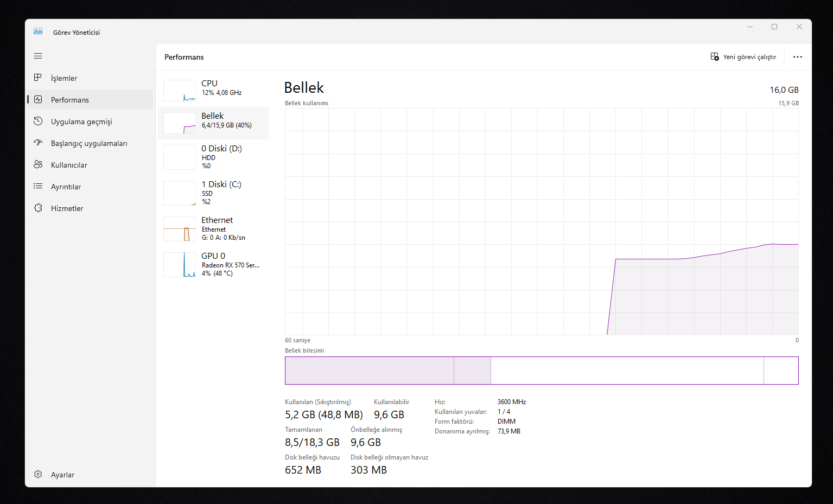Open İşlemler via its sidebar icon
This screenshot has height=504, width=833.
(38, 78)
